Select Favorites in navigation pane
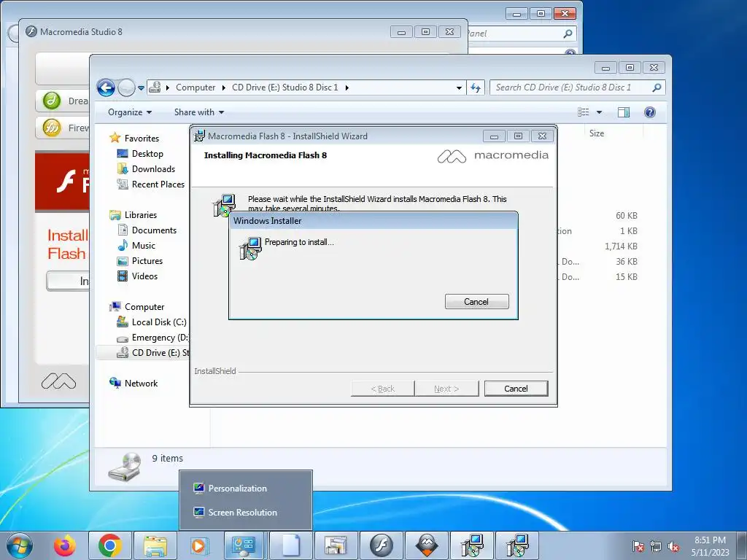 click(x=142, y=139)
